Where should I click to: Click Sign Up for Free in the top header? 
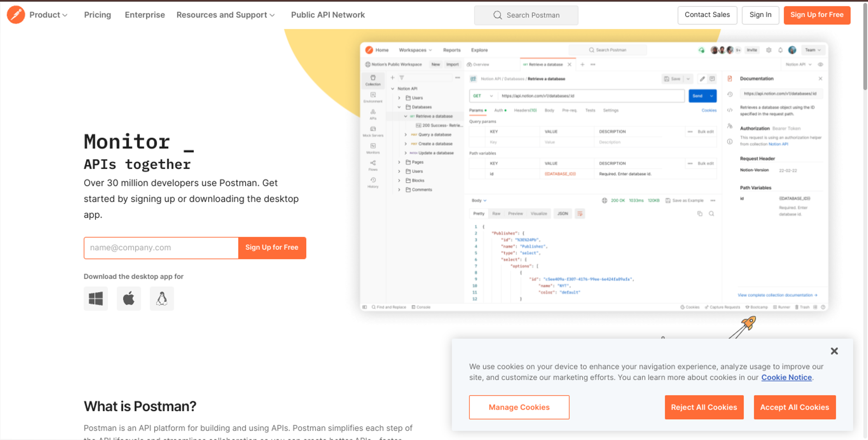pos(817,15)
